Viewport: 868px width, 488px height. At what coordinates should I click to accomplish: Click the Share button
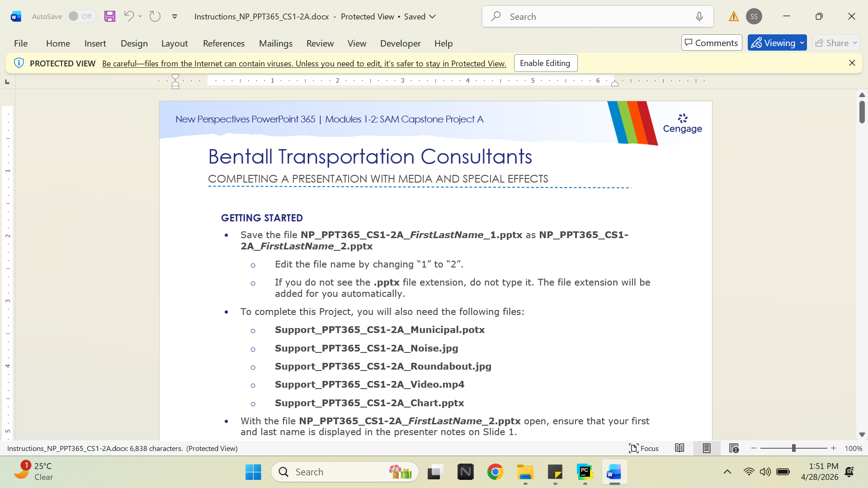(836, 43)
